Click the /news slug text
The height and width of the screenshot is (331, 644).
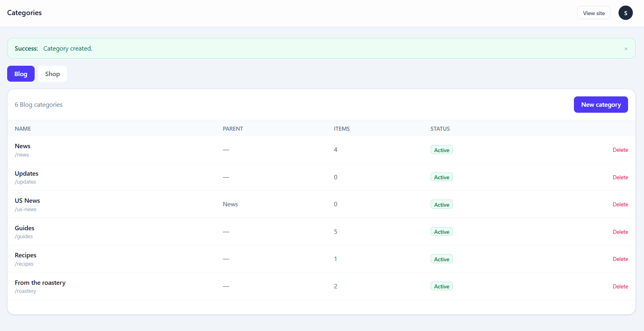(22, 155)
